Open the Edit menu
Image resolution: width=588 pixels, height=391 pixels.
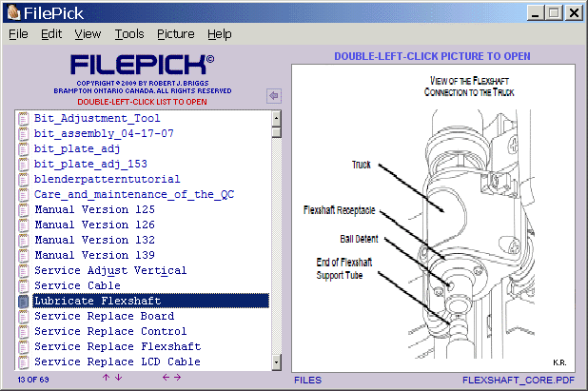[51, 34]
